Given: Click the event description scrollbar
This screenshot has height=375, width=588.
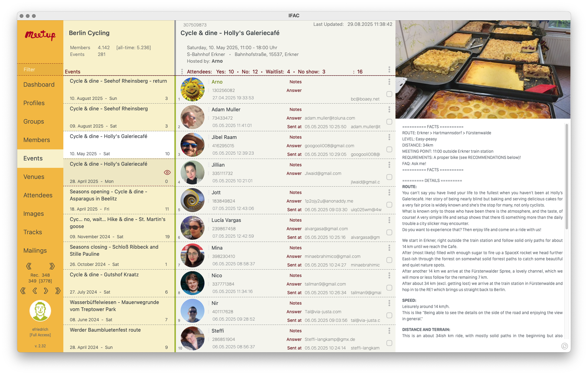Looking at the screenshot, I should 566,177.
